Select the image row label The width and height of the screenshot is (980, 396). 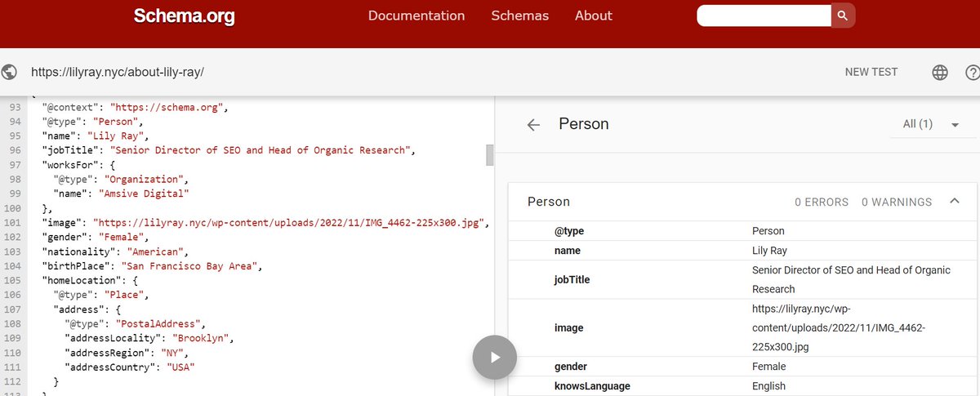point(569,327)
